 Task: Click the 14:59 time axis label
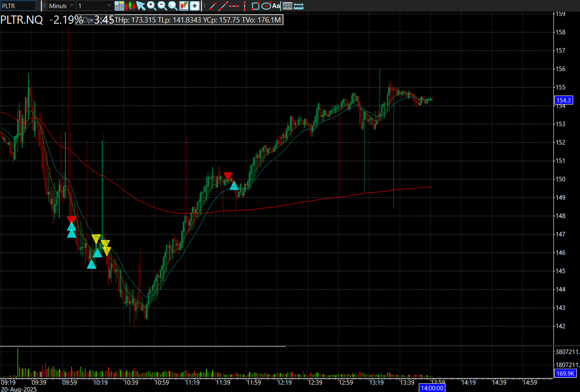point(529,382)
